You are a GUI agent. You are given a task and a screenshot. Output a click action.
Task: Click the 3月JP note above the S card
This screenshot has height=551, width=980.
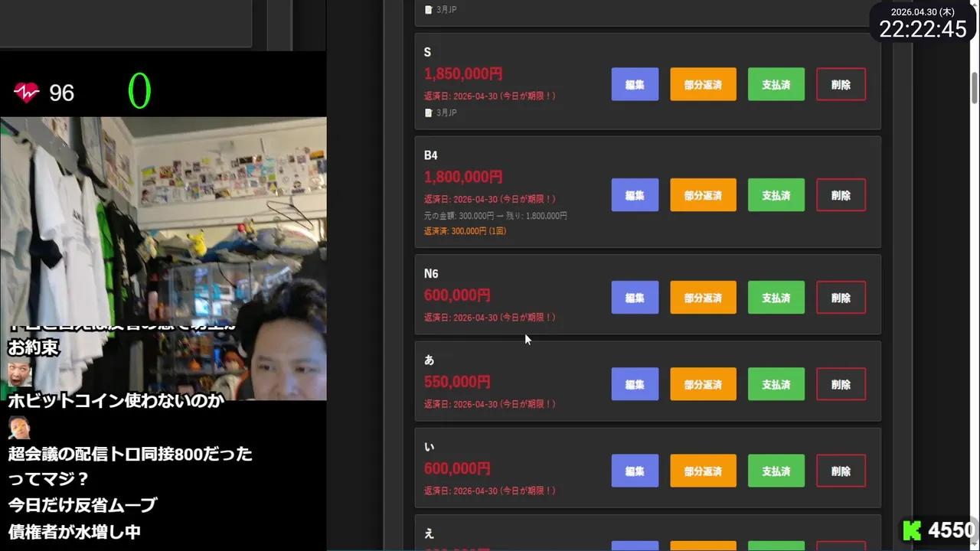coord(446,10)
